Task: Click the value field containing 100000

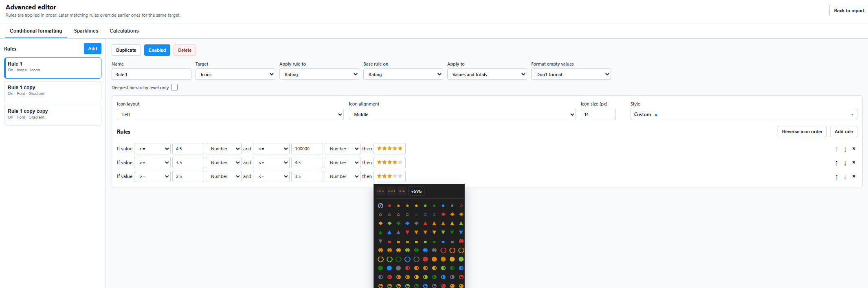Action: [307, 149]
